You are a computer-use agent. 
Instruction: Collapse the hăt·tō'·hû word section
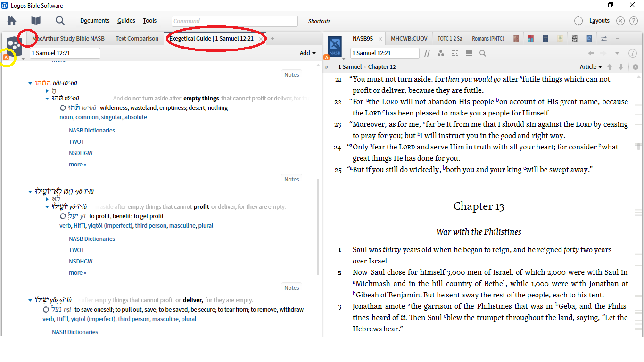coord(31,83)
